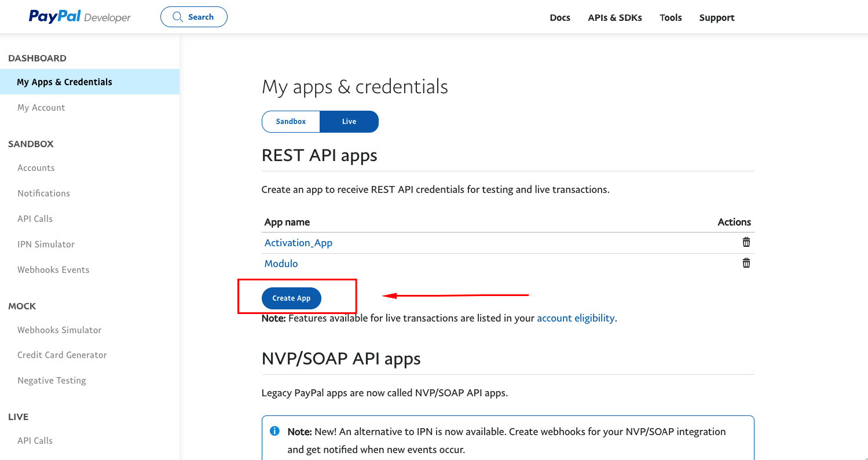Open Webhooks Simulator
The width and height of the screenshot is (868, 460).
click(x=59, y=330)
